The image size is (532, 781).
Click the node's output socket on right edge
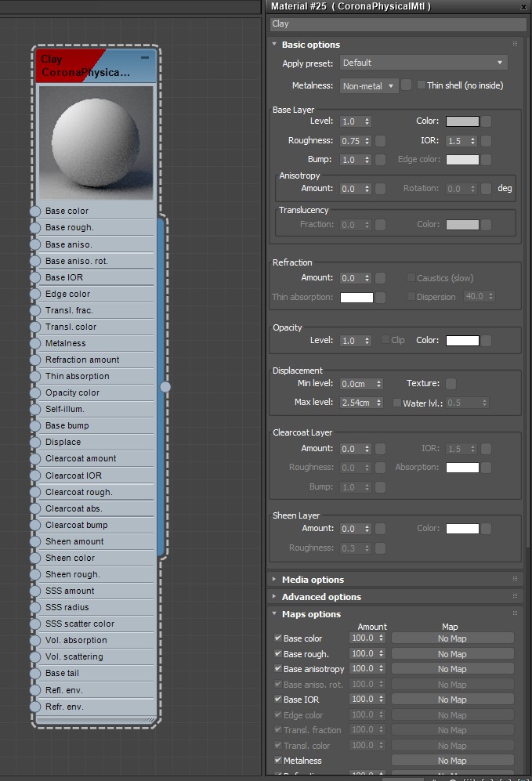click(x=165, y=387)
